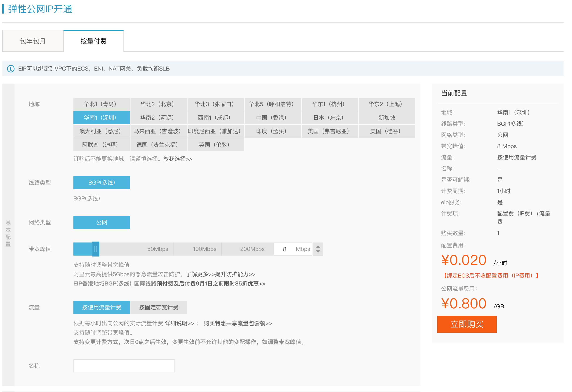Open the 了解更多>> protection link
The image size is (572, 392).
tap(200, 274)
